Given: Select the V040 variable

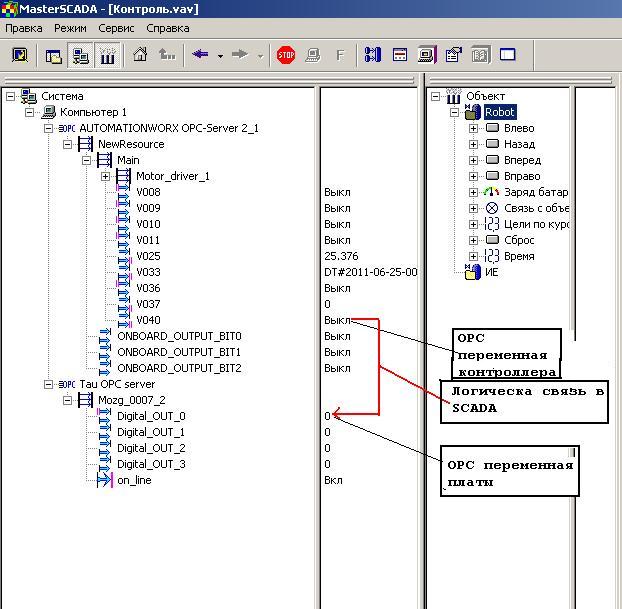Looking at the screenshot, I should coord(148,320).
